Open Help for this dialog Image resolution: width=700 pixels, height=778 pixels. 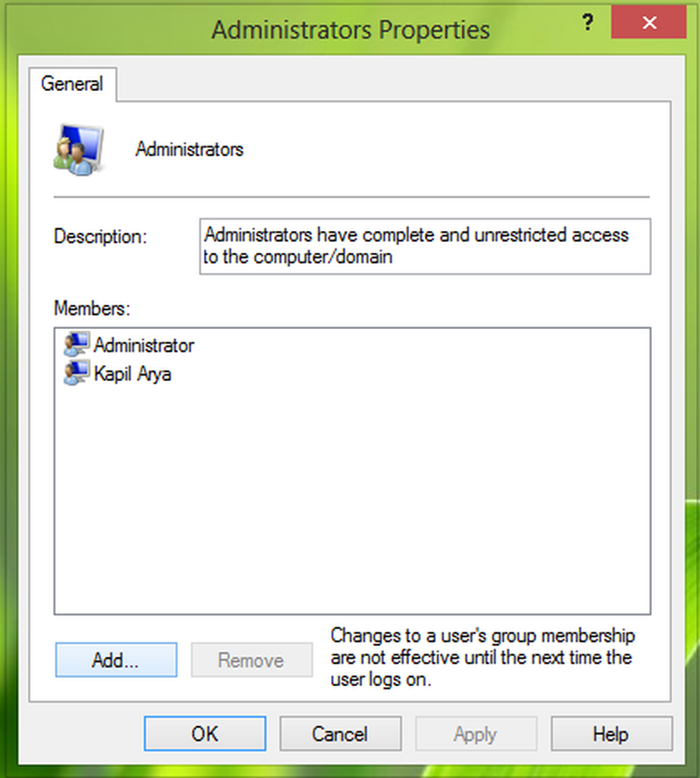pyautogui.click(x=611, y=733)
